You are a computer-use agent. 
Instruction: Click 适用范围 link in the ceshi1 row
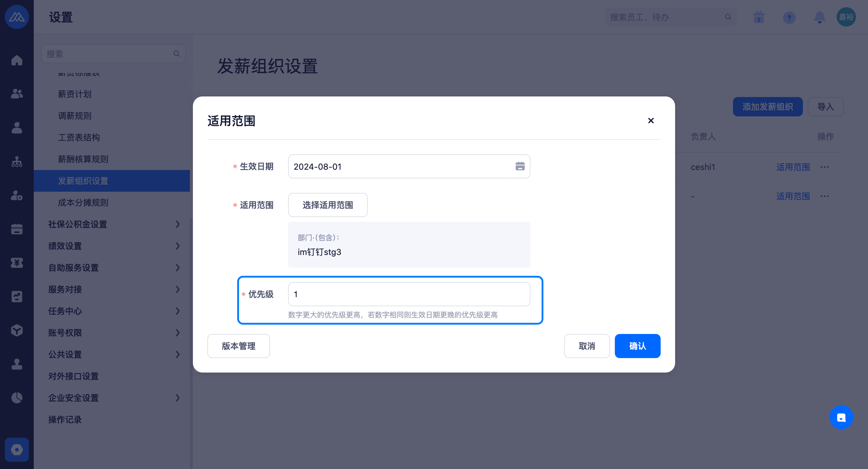click(x=793, y=167)
